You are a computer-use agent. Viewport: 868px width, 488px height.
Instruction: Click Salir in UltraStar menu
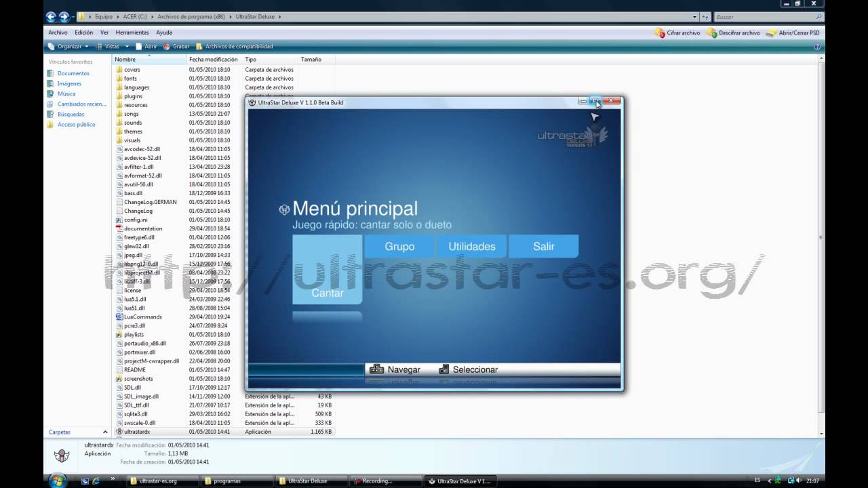(x=543, y=246)
